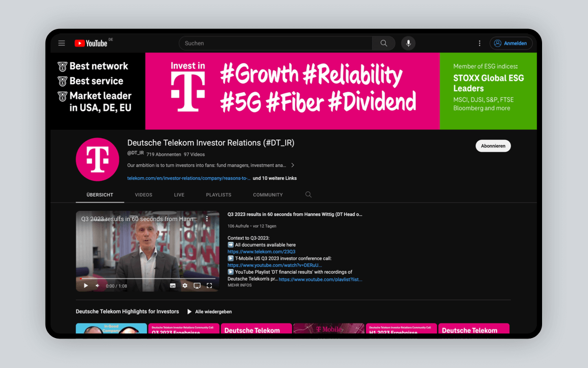Open the youtube.com/watch?v=DERuU link
The width and height of the screenshot is (588, 368).
coord(275,265)
